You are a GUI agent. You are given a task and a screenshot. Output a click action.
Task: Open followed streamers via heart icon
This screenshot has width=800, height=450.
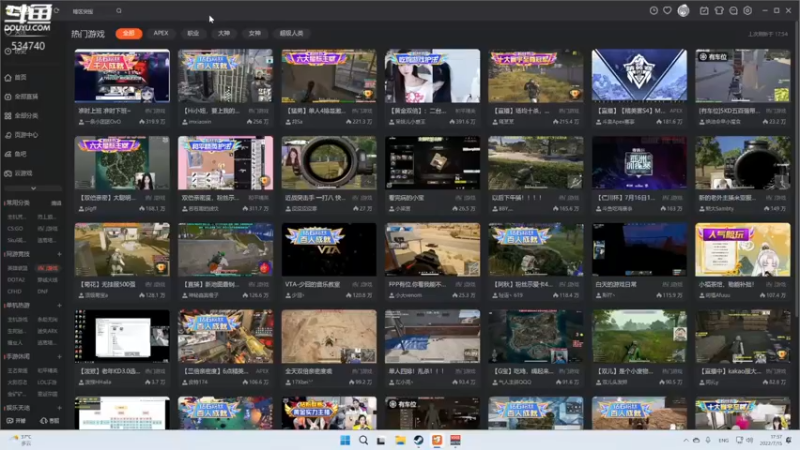[667, 10]
